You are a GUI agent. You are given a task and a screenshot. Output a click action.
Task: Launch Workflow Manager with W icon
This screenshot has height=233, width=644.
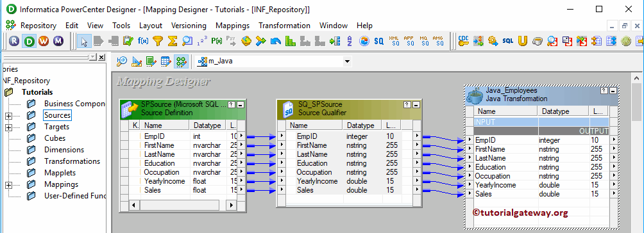[44, 41]
